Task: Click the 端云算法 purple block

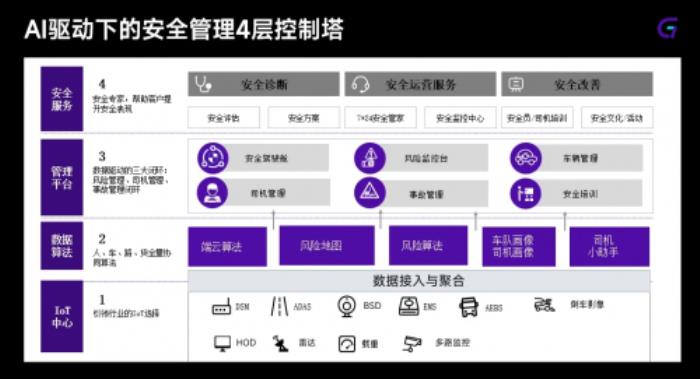Action: (x=227, y=246)
